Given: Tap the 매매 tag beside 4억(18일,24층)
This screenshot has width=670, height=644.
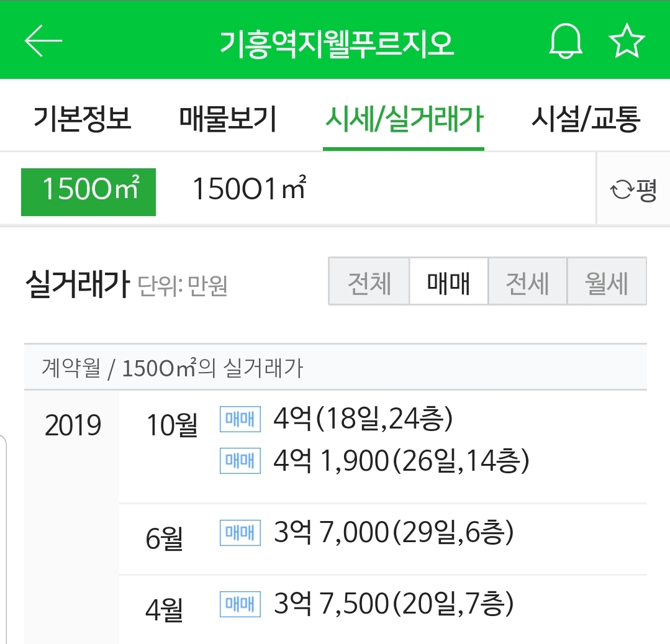Looking at the screenshot, I should 240,419.
